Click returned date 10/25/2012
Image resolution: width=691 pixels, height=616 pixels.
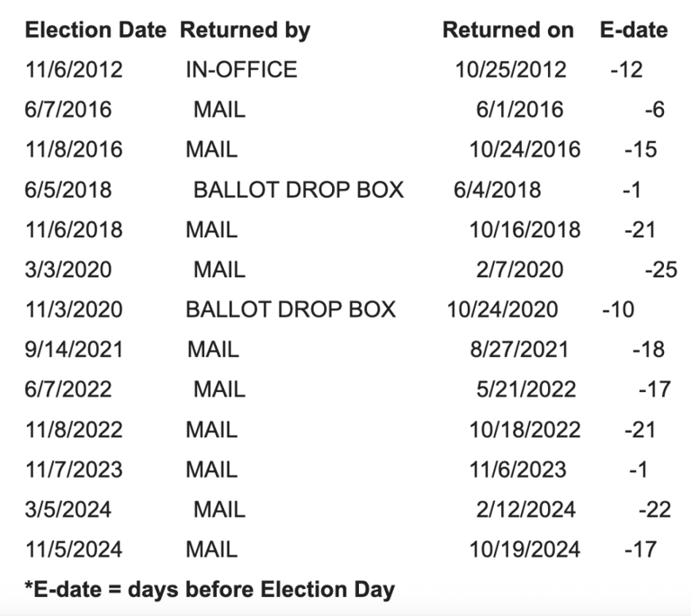pyautogui.click(x=510, y=69)
